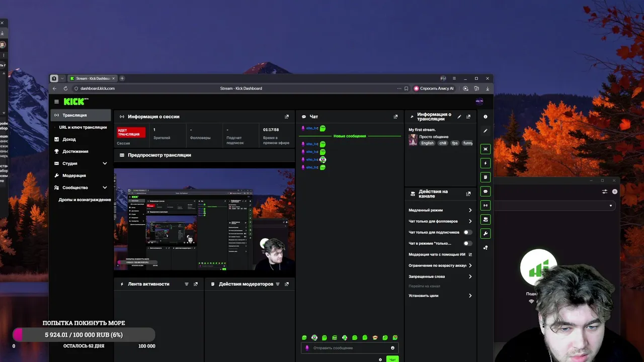Open filter in Действия модераторов panel

tap(278, 284)
